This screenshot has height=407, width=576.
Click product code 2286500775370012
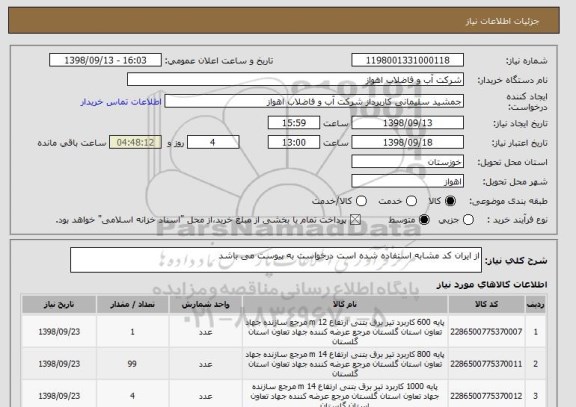point(486,396)
